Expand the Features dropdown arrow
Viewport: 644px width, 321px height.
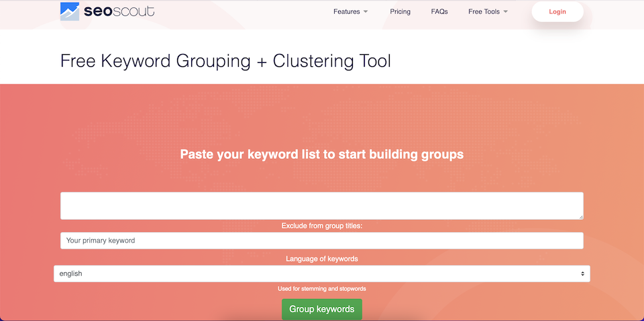click(366, 11)
